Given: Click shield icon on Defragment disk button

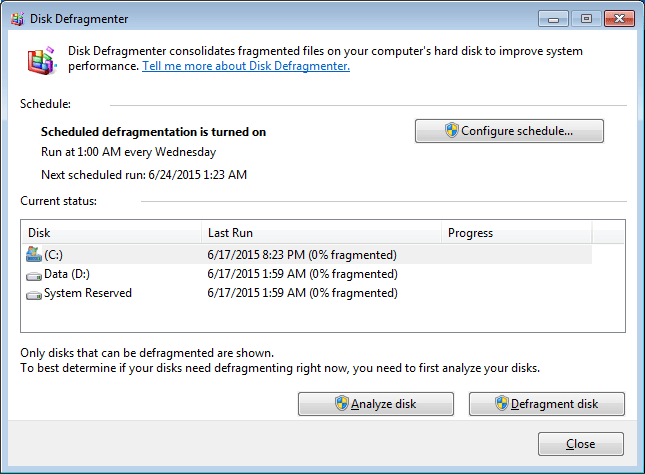Looking at the screenshot, I should tap(503, 404).
